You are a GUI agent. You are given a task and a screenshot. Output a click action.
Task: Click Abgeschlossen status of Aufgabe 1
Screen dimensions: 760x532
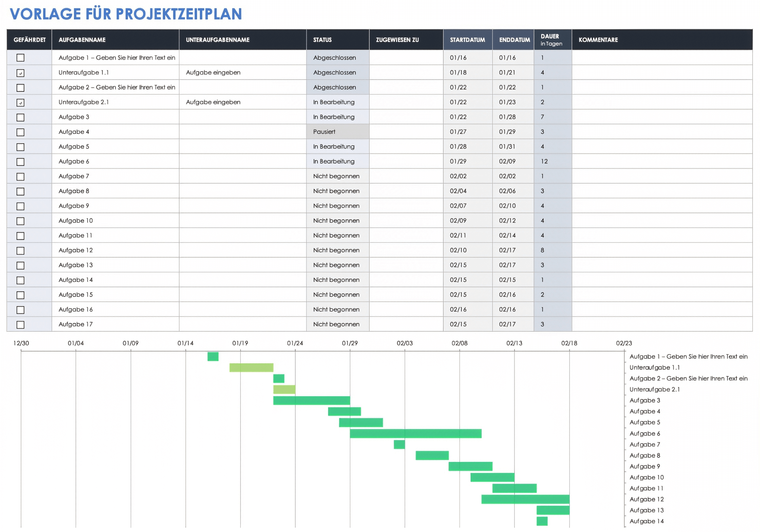(338, 58)
